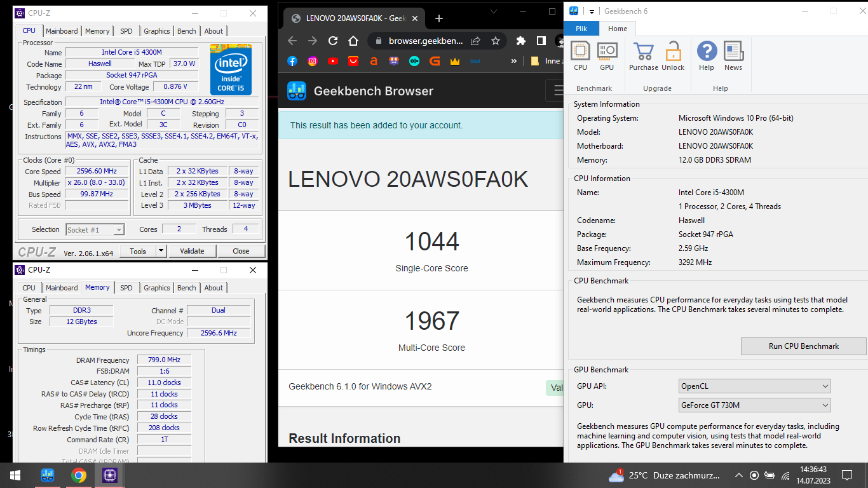This screenshot has width=868, height=488.
Task: Open the Plik menu in Geekbench
Action: coord(581,29)
